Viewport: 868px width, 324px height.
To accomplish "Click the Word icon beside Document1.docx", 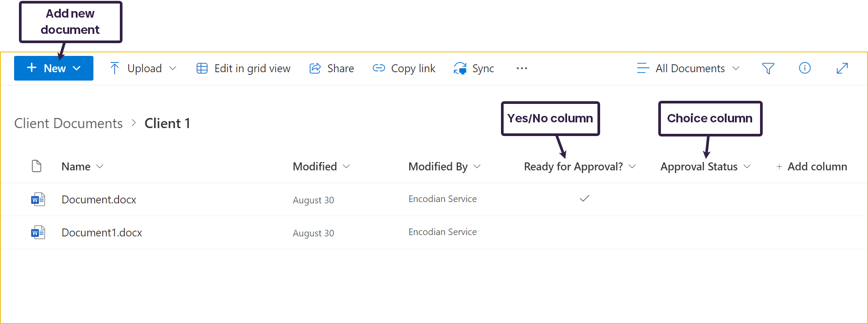I will pos(38,232).
